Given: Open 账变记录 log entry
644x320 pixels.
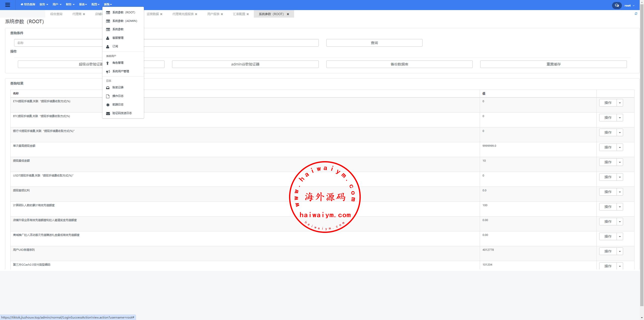Looking at the screenshot, I should [118, 87].
